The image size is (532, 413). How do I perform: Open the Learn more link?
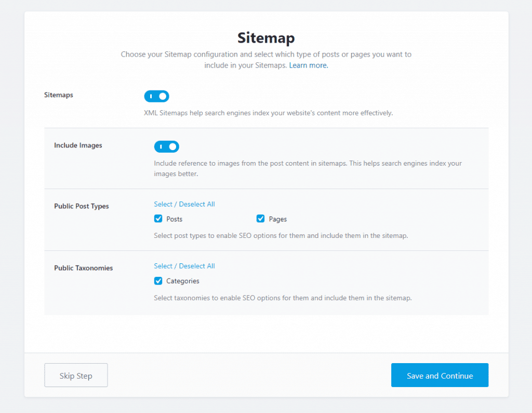point(309,65)
